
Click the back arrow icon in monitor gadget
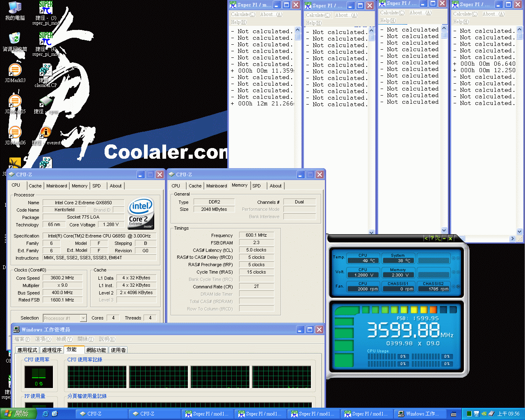(426, 238)
